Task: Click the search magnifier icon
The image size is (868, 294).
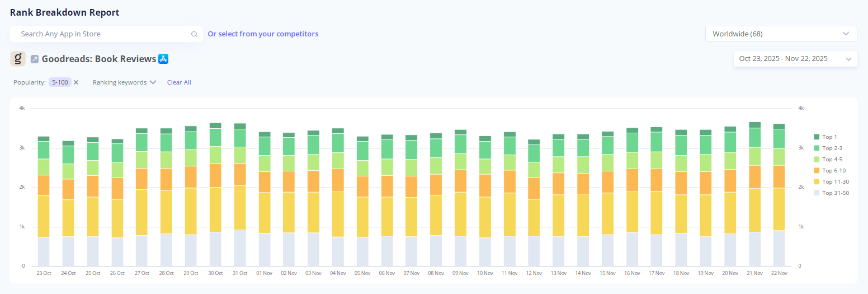Action: coord(194,34)
